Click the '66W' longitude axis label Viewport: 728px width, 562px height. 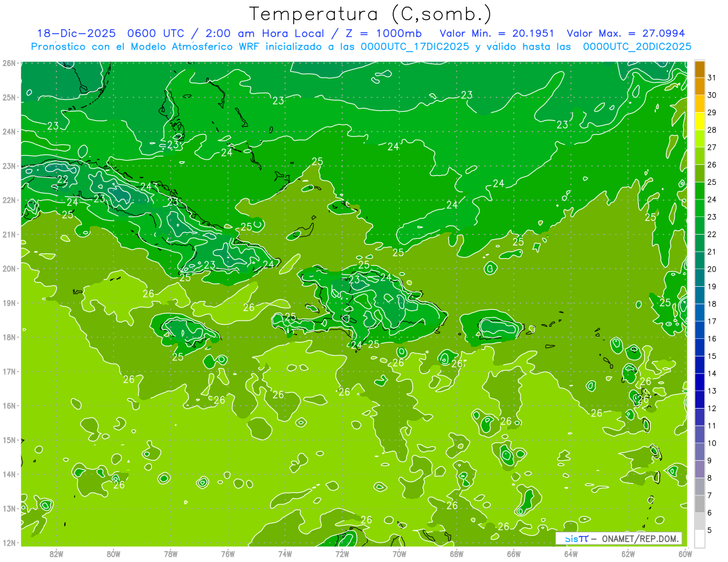tap(513, 554)
